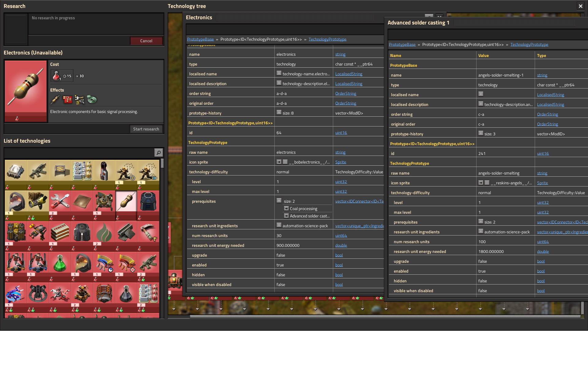This screenshot has height=392, width=588.
Task: Expand prototype-history size 8 in Electronics window
Action: click(x=279, y=112)
